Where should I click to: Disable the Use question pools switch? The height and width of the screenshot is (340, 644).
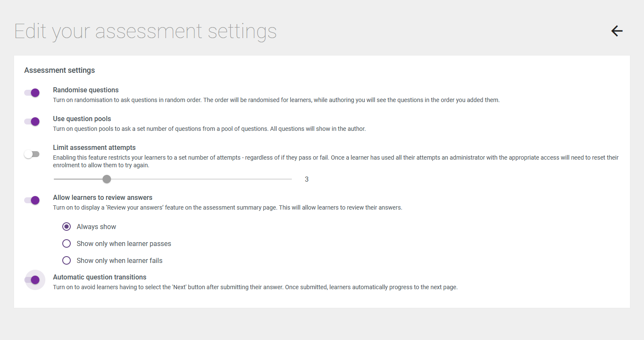tap(32, 122)
